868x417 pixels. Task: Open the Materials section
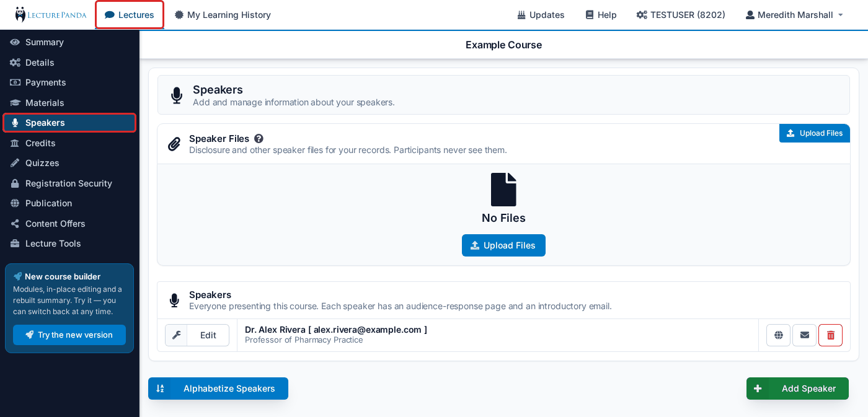pos(69,103)
